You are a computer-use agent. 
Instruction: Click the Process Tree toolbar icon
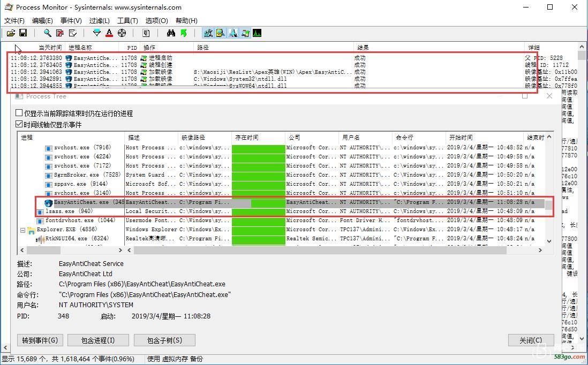[146, 33]
